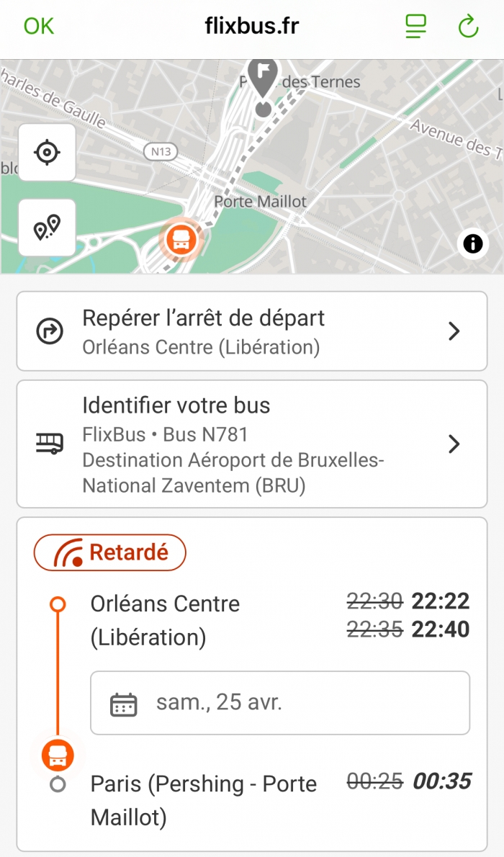Tap the route overview pins icon

[x=47, y=228]
